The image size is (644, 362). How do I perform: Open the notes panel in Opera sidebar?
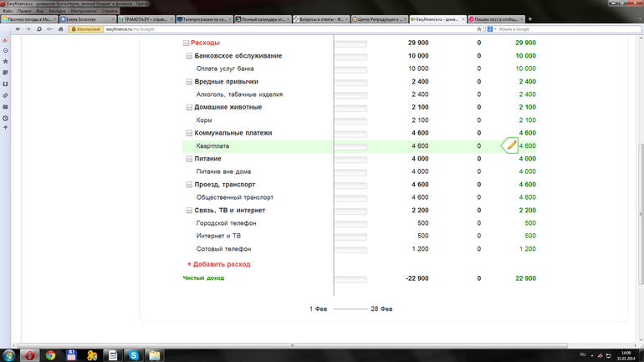coord(5,73)
